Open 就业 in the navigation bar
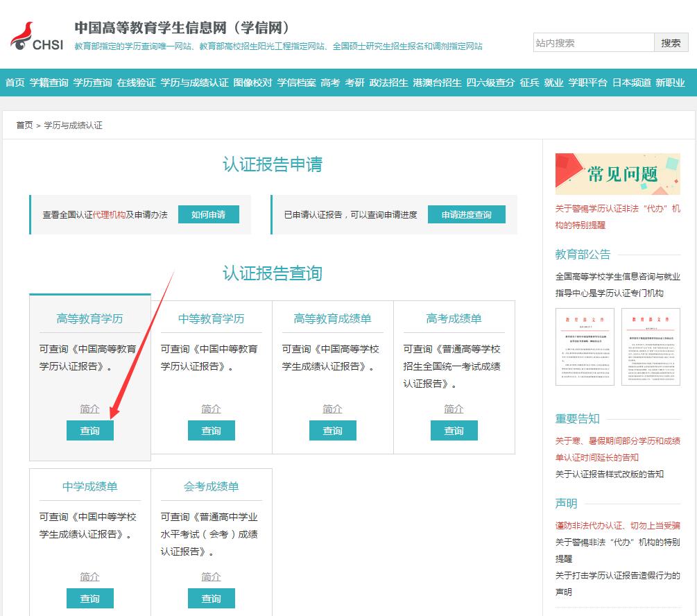Viewport: 697px width, 616px height. [553, 83]
